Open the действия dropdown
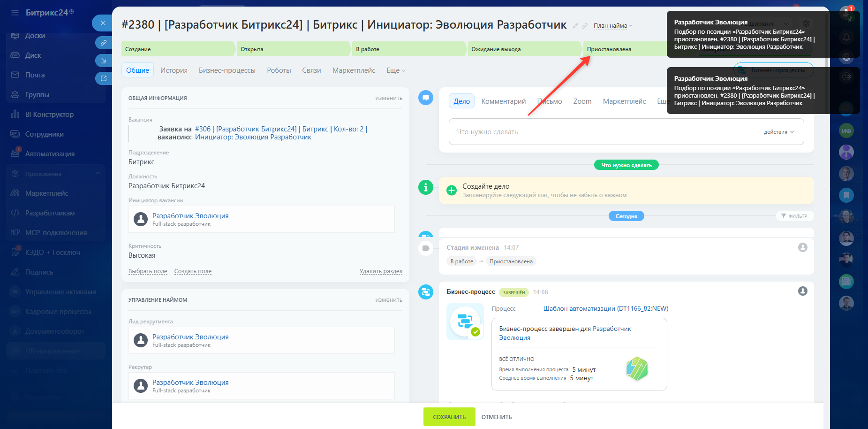 tap(779, 132)
